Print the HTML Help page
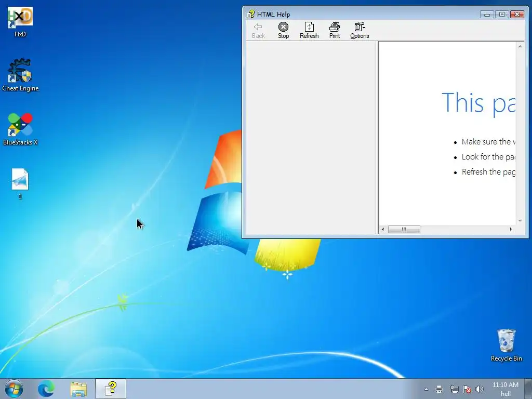The width and height of the screenshot is (532, 399). (x=334, y=31)
